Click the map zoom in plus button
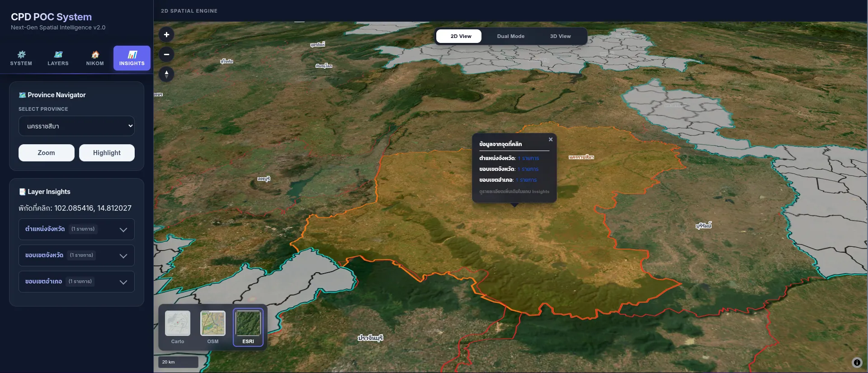The height and width of the screenshot is (373, 868). [x=166, y=34]
